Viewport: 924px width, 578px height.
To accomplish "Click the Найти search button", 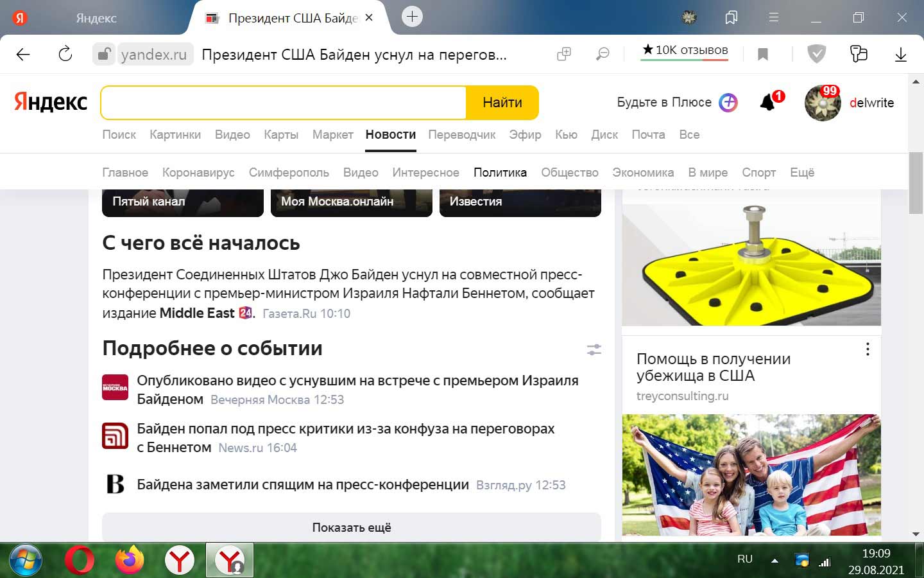I will pos(502,103).
